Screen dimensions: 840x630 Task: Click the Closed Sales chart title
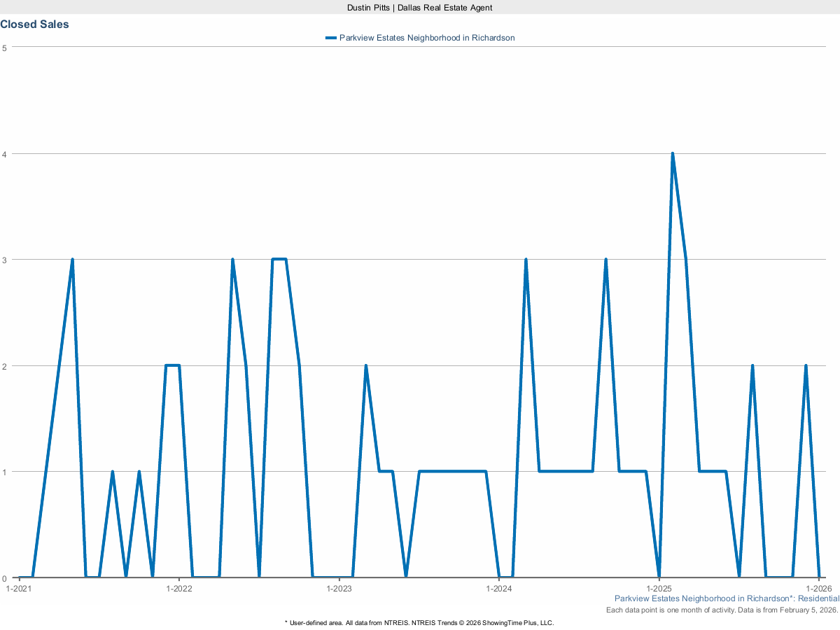pos(35,24)
